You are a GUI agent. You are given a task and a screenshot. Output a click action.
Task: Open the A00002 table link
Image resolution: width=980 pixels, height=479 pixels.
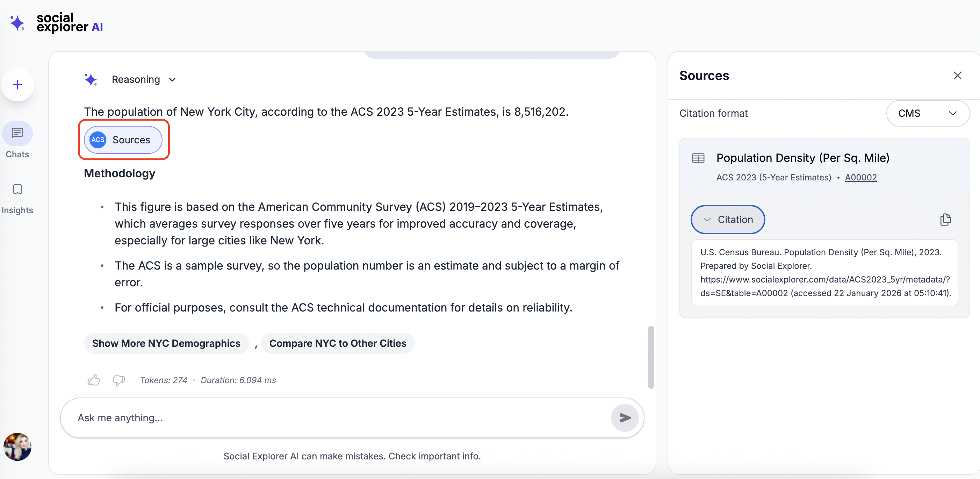[x=860, y=177]
